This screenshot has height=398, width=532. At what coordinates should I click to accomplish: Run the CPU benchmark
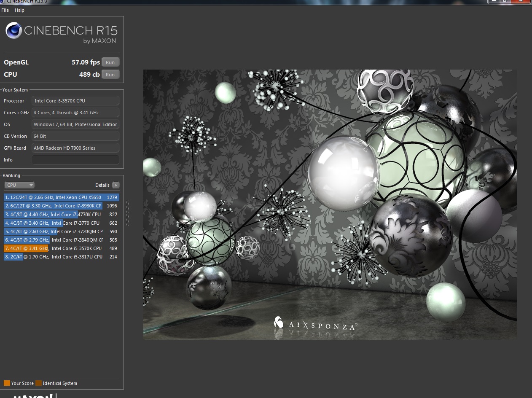click(110, 74)
